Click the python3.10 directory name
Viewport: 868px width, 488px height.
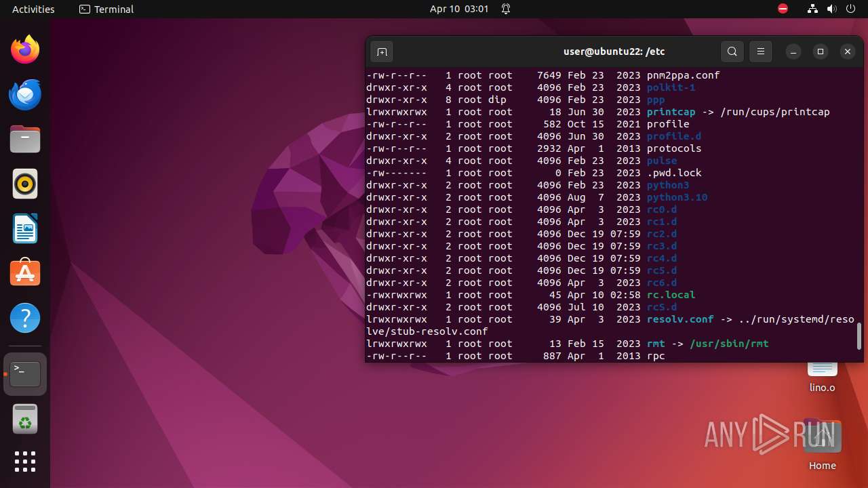[x=677, y=197]
